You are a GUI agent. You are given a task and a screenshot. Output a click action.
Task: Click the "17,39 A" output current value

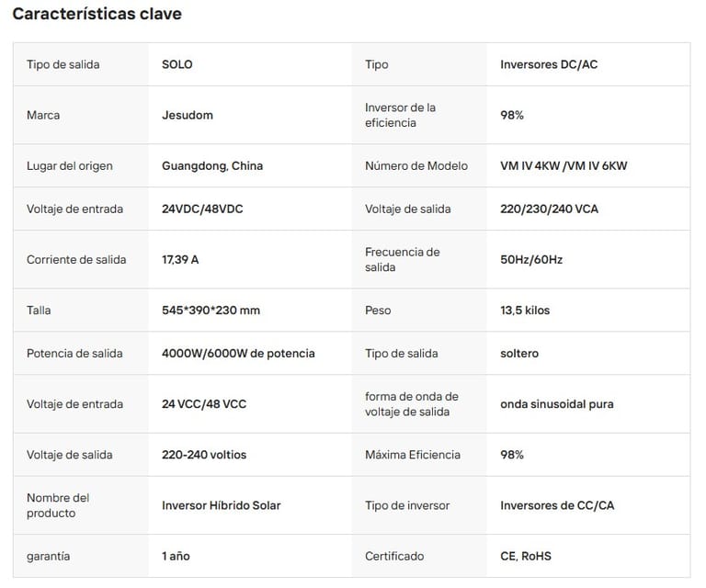(180, 259)
